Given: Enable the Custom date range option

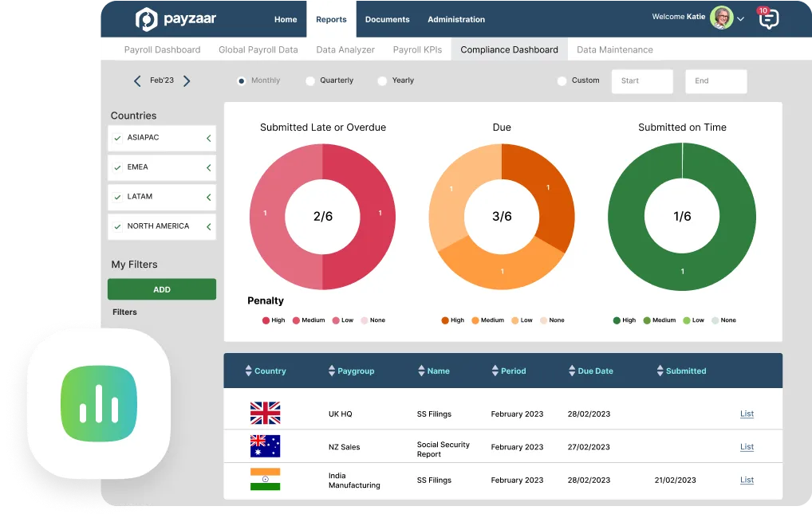Looking at the screenshot, I should [562, 80].
